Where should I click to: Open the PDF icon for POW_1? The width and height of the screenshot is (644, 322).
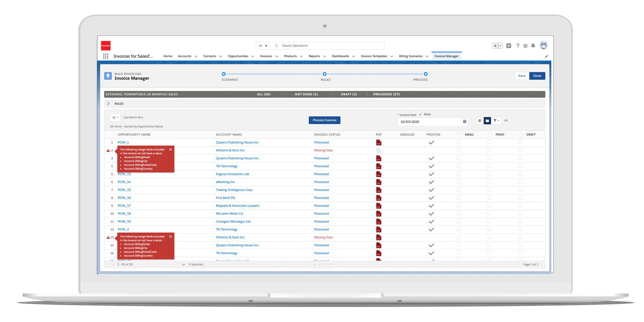379,142
